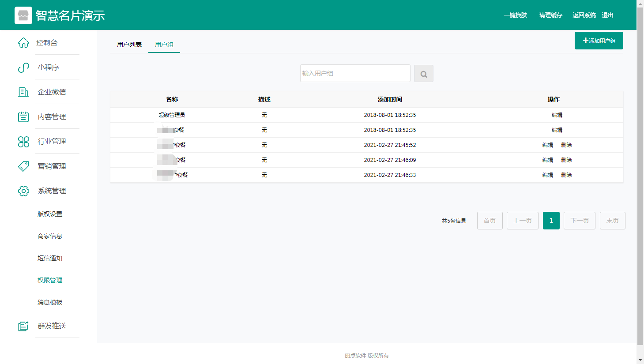The image size is (644, 364).
Task: Collapse the 系统管理 sidebar section
Action: coord(52,191)
